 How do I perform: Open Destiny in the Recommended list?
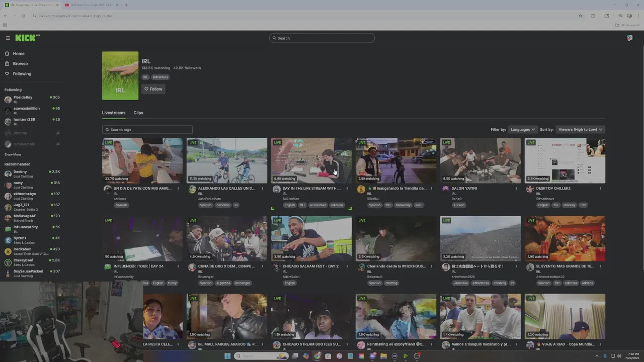click(x=32, y=174)
